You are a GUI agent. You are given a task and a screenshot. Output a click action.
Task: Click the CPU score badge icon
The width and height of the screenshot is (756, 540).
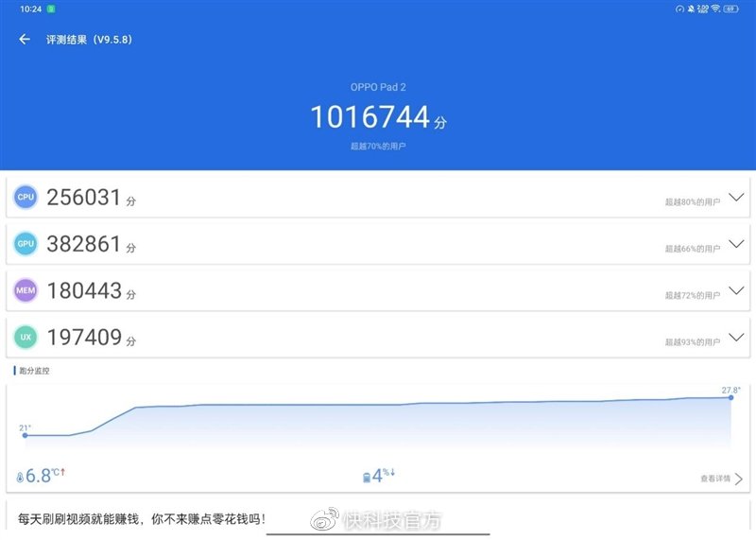point(26,197)
